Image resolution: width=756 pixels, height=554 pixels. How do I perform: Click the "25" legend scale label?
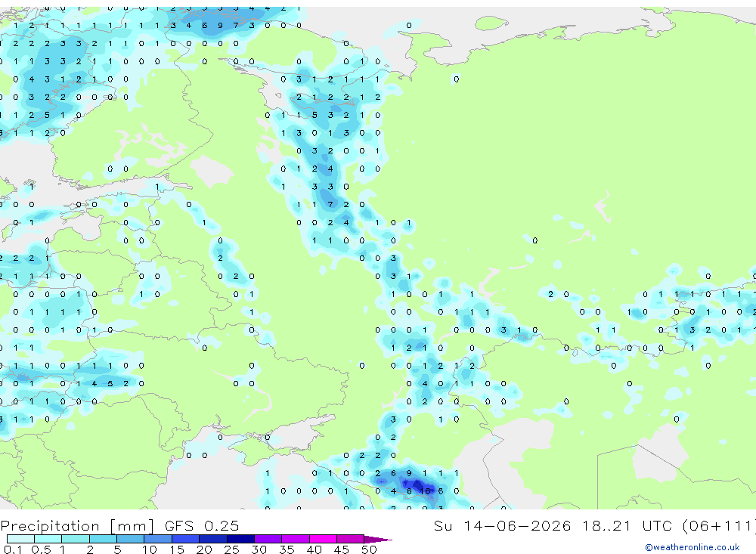click(231, 549)
